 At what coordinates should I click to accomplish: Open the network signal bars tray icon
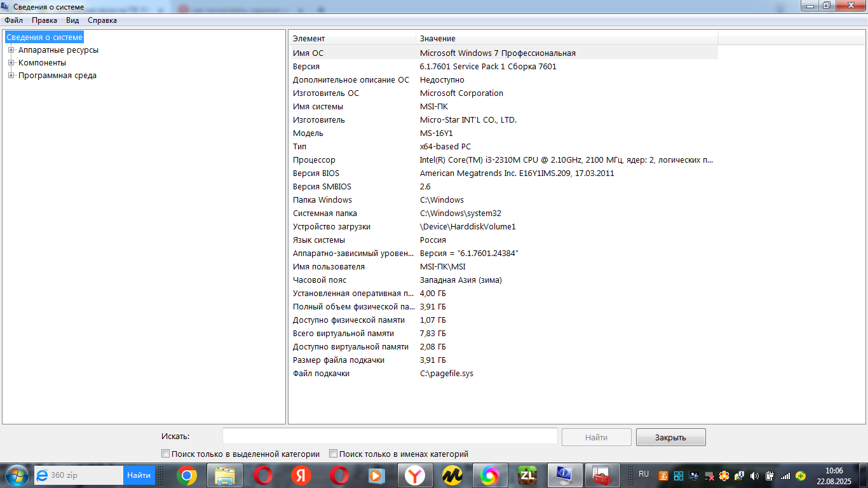785,475
